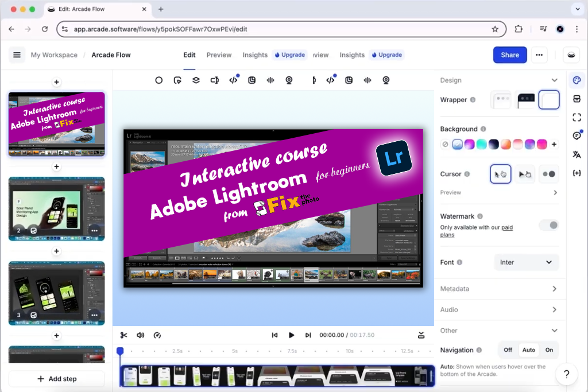The image size is (588, 392).
Task: Click the blue Share button
Action: point(509,55)
